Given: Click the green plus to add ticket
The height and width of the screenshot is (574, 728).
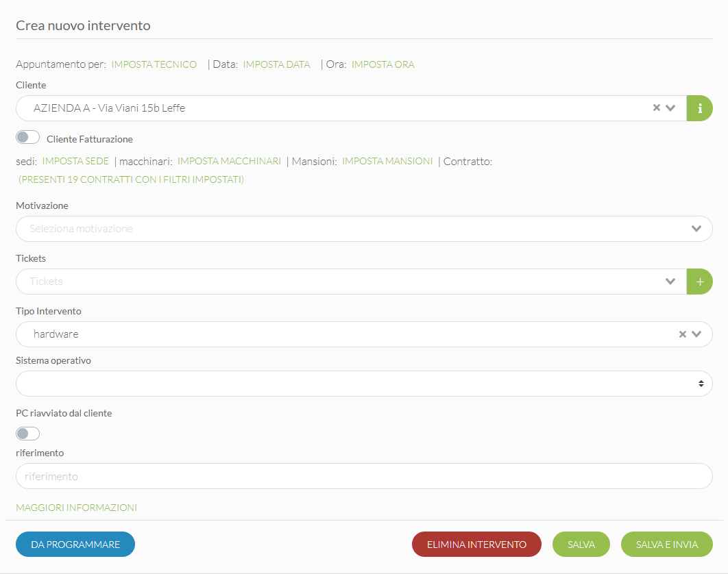Looking at the screenshot, I should click(699, 282).
